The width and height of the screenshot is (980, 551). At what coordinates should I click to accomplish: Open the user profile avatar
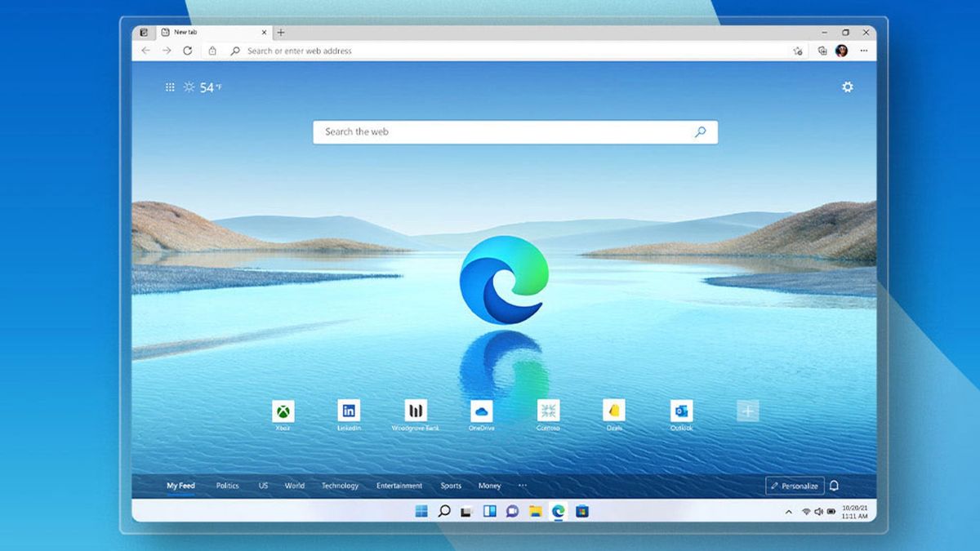click(x=842, y=51)
